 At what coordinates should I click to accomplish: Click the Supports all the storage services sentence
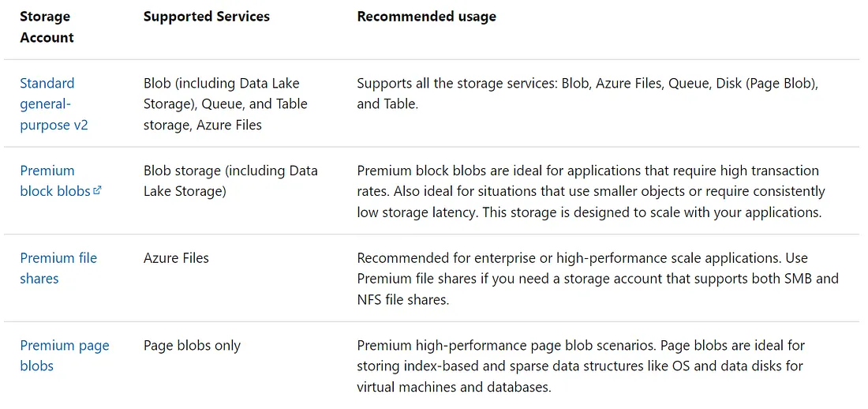click(587, 94)
